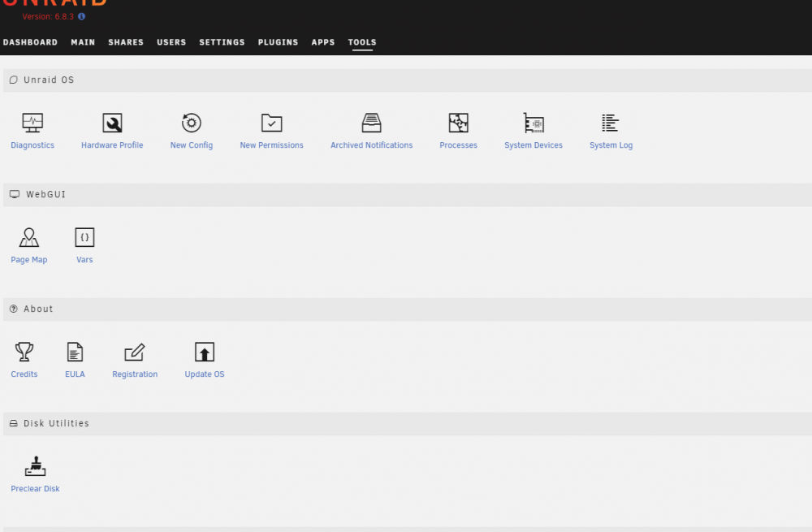Click the Diagnostics text link
The image size is (812, 532).
[x=32, y=145]
